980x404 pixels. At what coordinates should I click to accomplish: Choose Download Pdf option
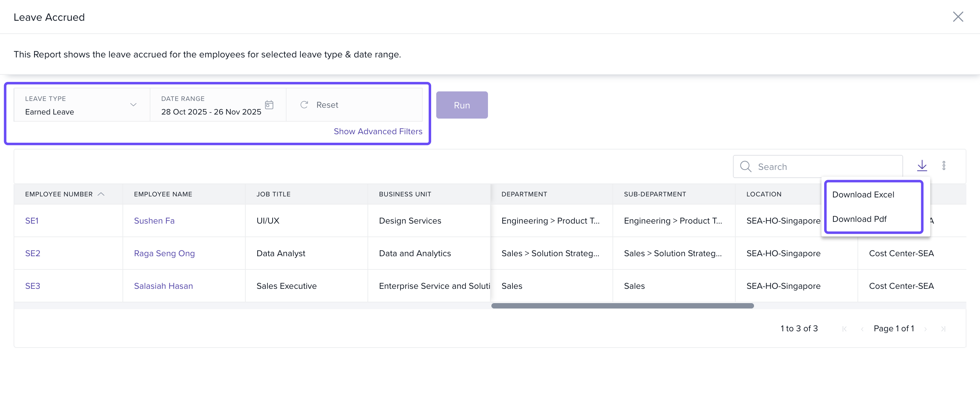[x=859, y=219]
